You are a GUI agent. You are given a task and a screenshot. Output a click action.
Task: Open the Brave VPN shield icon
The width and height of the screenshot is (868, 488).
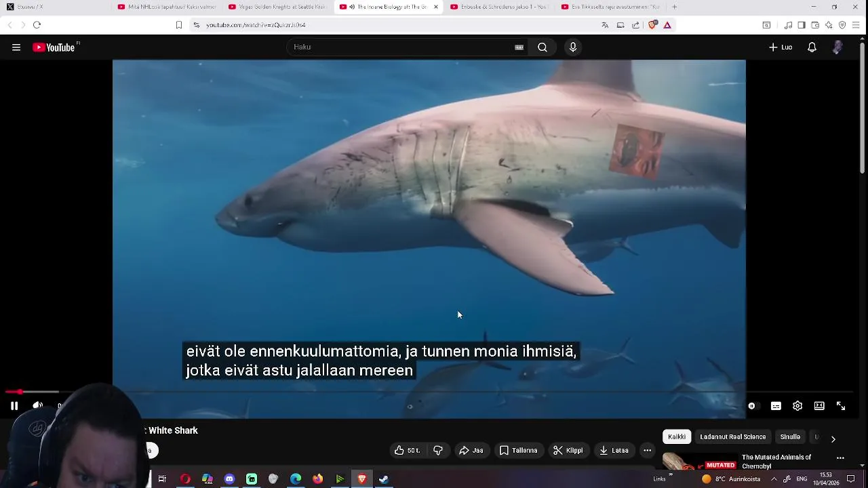[x=842, y=25]
